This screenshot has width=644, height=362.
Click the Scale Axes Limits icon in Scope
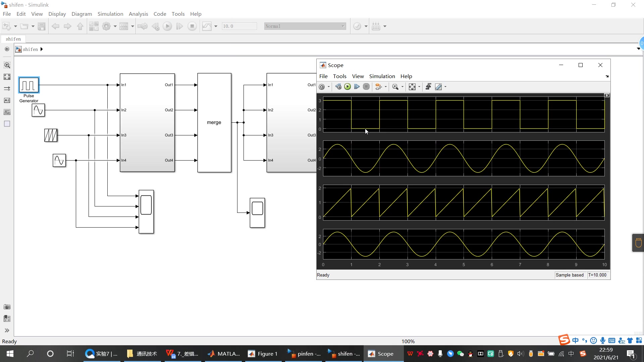coord(412,87)
